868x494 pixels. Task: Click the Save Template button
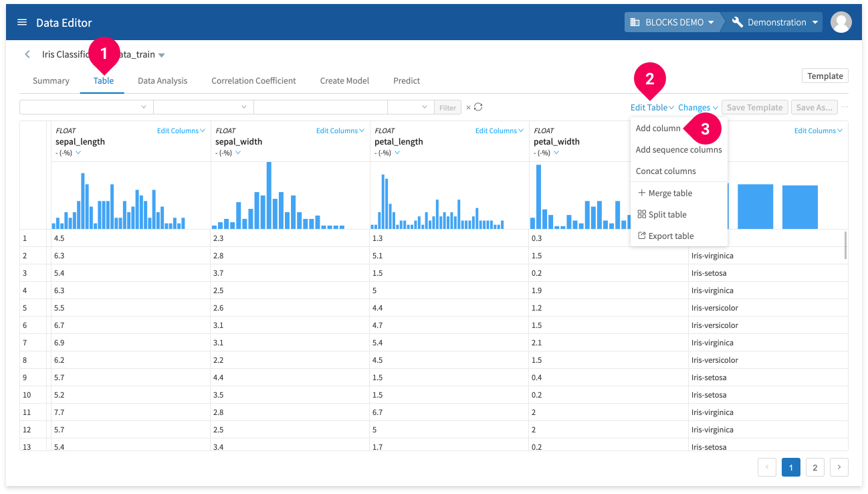[754, 107]
